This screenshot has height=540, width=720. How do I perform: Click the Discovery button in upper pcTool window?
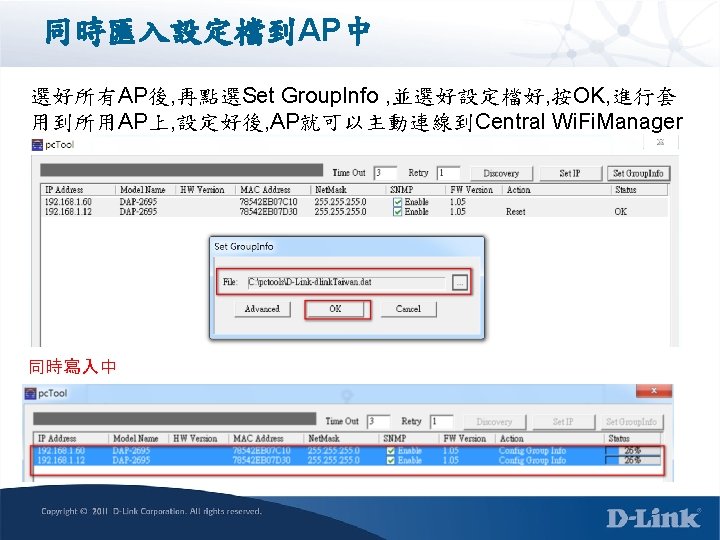click(x=501, y=173)
